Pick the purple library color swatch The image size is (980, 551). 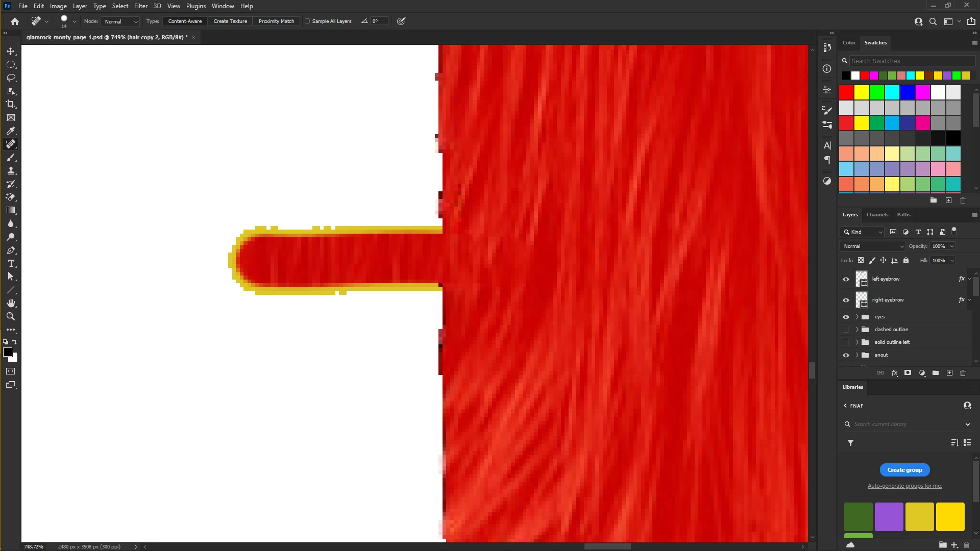(x=889, y=516)
